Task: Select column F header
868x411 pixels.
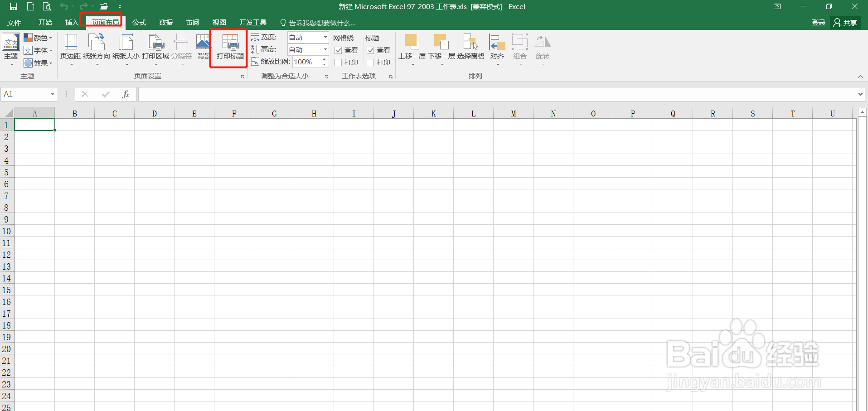Action: coord(234,113)
